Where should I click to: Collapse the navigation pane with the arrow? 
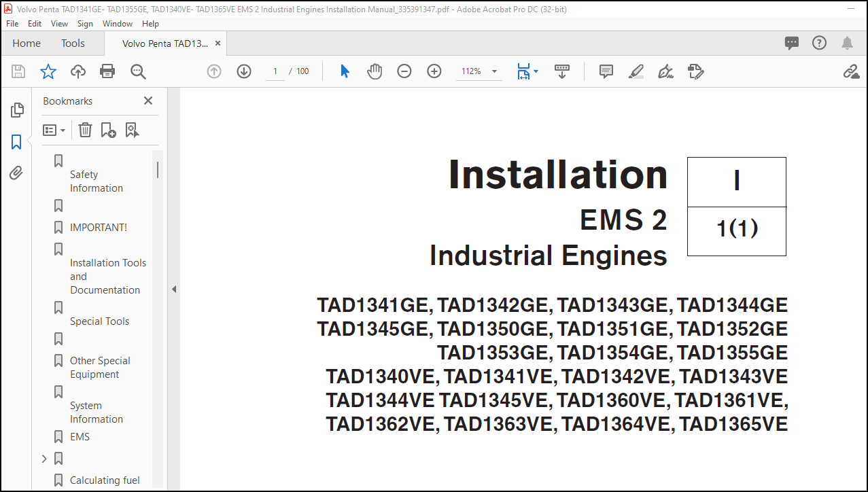(x=173, y=289)
